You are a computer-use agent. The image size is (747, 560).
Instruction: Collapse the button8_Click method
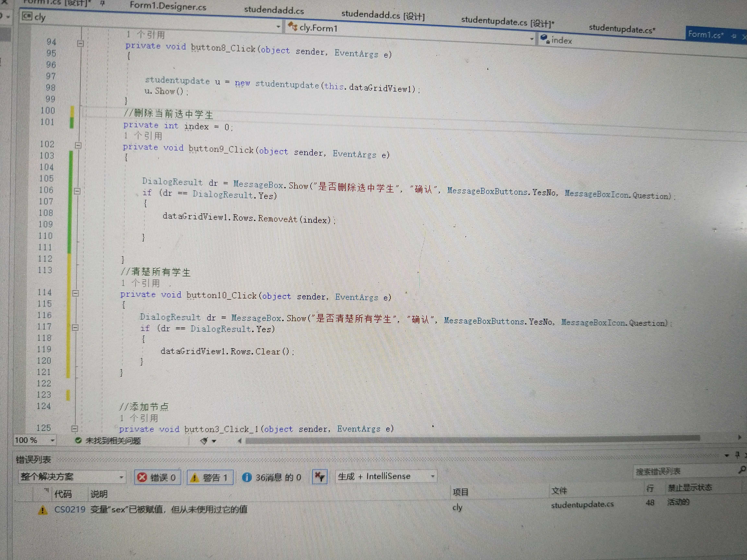click(x=80, y=44)
